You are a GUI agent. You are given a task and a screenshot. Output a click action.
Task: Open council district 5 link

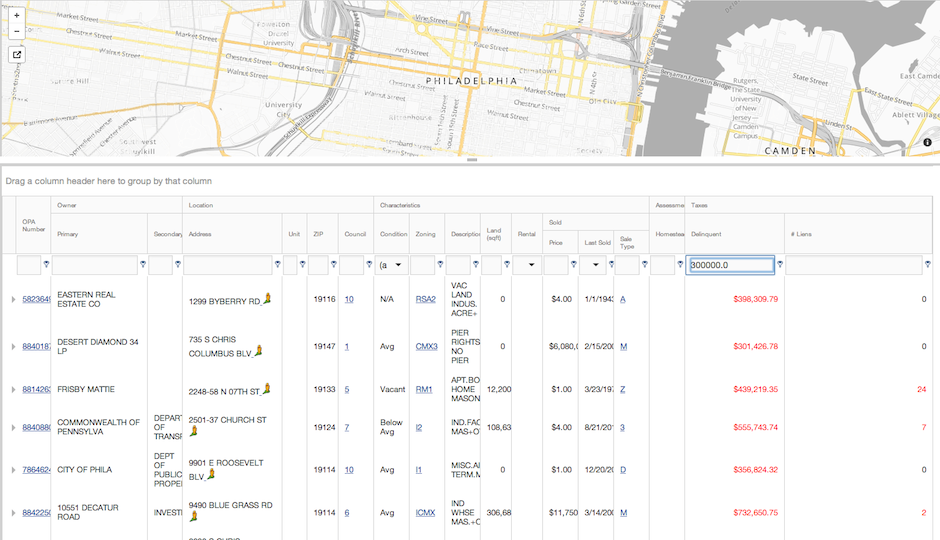point(347,390)
